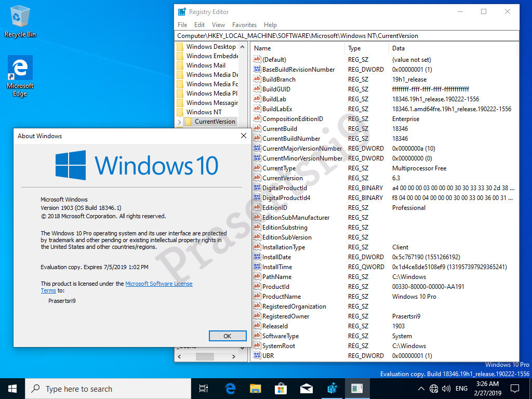This screenshot has width=532, height=399.
Task: Open the Edit menu in Registry Editor
Action: tap(199, 25)
